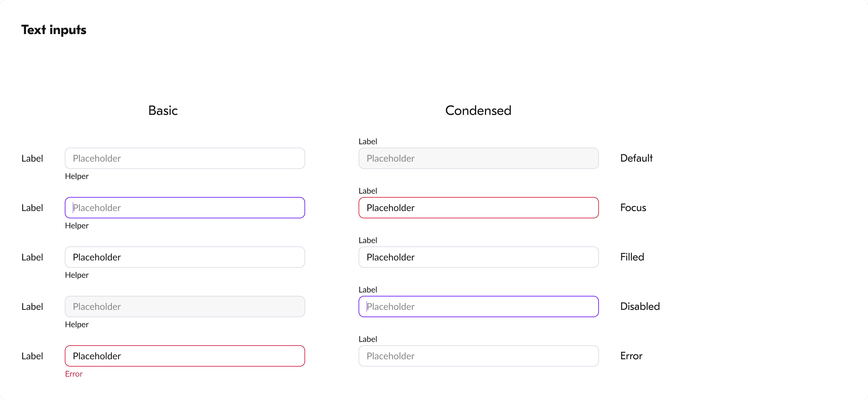This screenshot has height=400, width=868.
Task: Click the Condensed input in the Filled row
Action: [x=478, y=257]
